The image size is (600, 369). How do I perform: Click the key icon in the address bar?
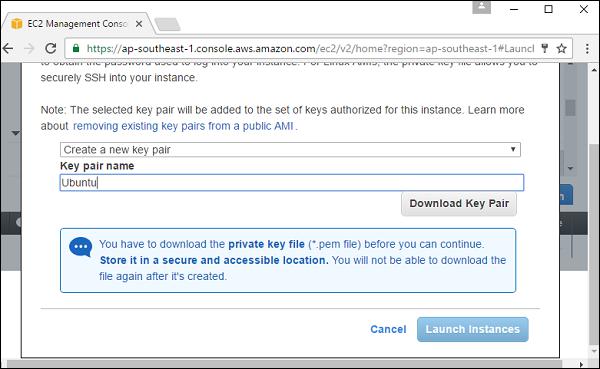click(545, 49)
